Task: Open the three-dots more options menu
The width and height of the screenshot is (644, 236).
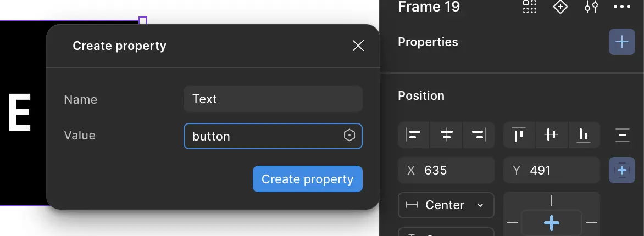Action: click(621, 7)
